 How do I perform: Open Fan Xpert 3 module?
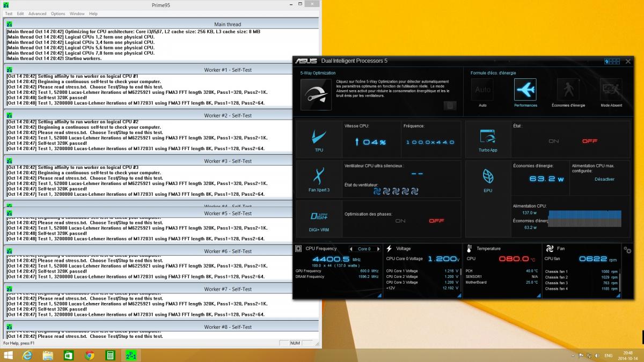319,179
